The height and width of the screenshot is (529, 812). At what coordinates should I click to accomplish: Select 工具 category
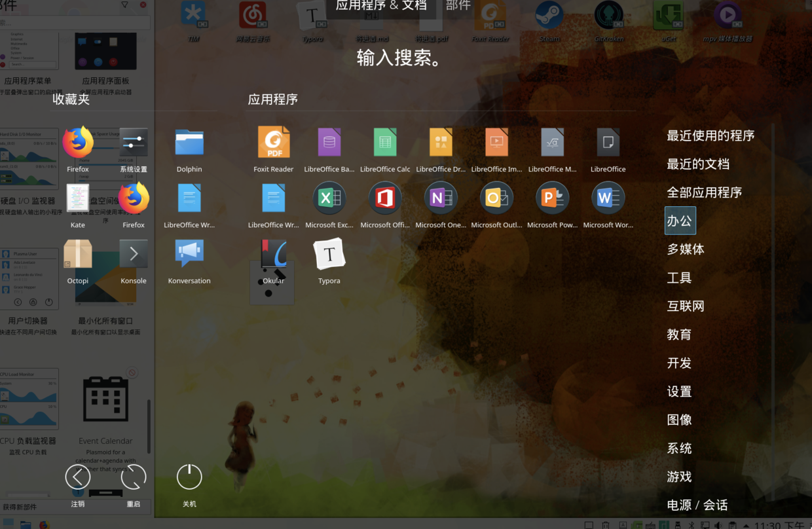[x=680, y=278]
